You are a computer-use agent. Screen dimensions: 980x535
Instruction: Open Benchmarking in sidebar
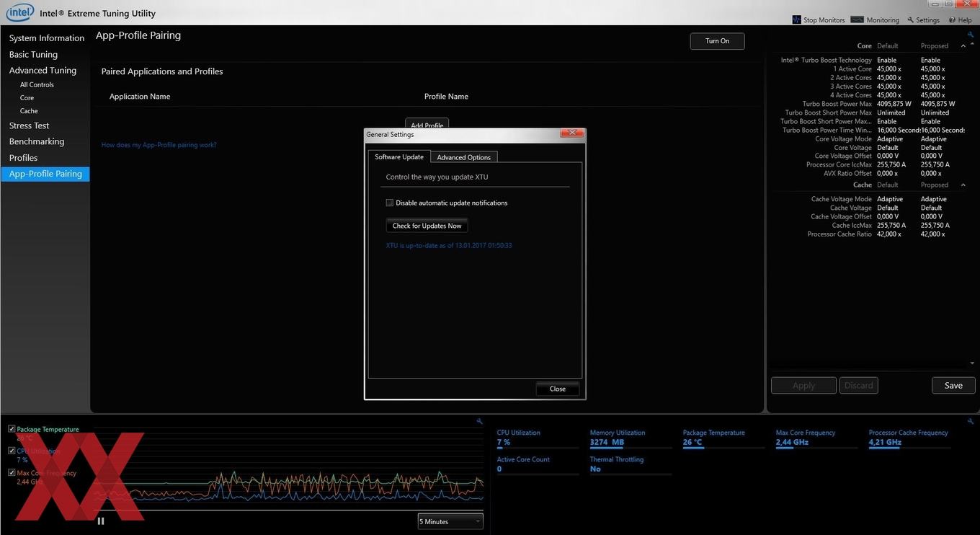(x=37, y=142)
